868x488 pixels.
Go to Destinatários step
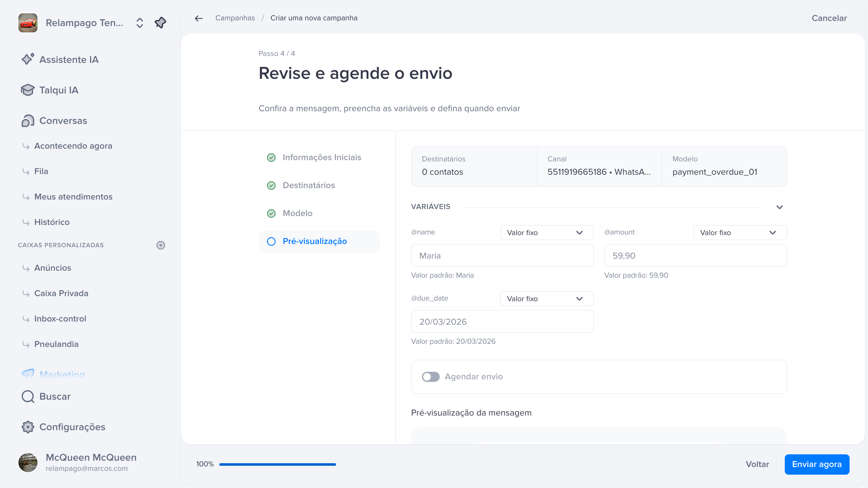319,185
